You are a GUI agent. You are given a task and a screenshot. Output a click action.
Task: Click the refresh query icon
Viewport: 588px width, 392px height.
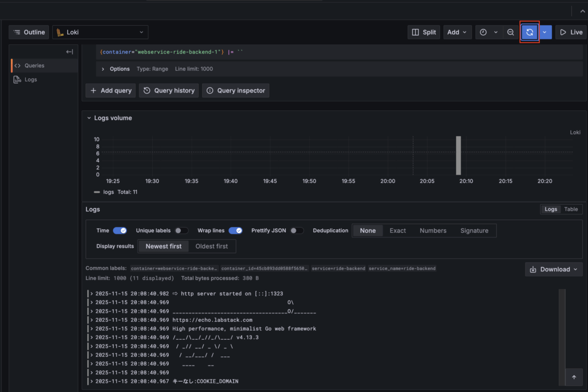tap(529, 32)
